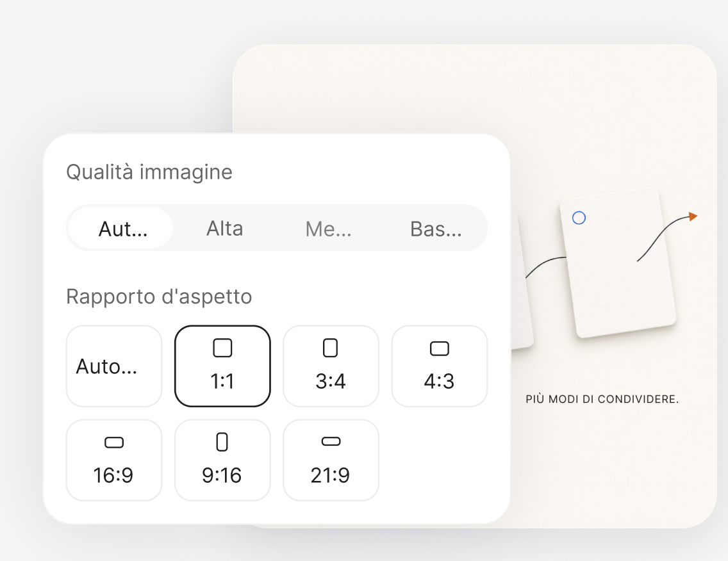The image size is (728, 561).
Task: Click the orange arrowhead in illustration
Action: tap(693, 216)
